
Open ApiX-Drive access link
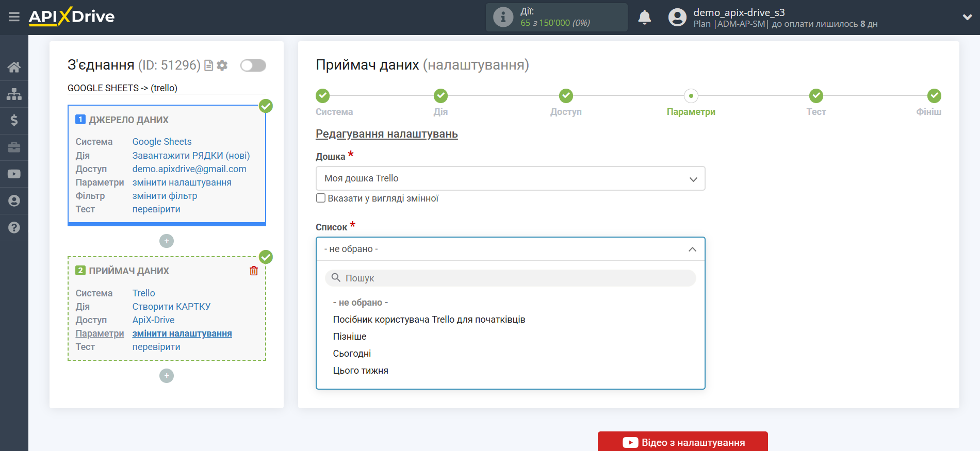pos(153,320)
